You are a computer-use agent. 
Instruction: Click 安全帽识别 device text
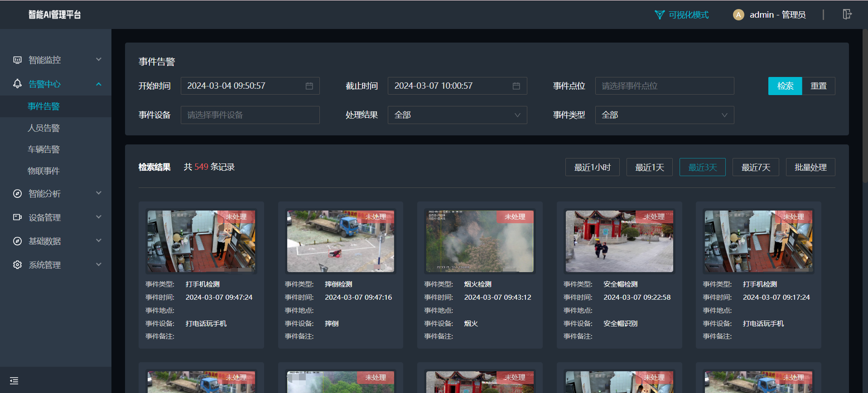[620, 324]
